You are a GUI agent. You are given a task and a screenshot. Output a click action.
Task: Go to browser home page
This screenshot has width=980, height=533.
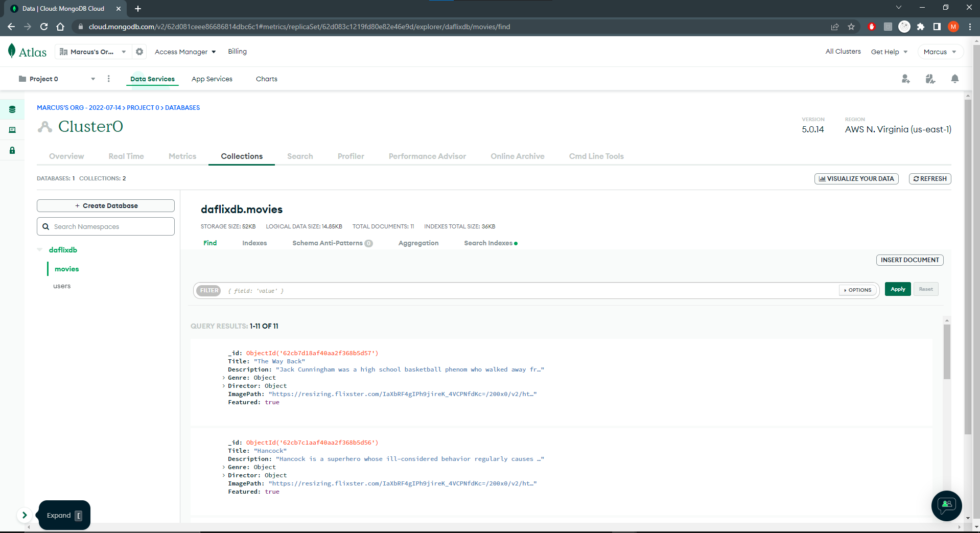60,27
